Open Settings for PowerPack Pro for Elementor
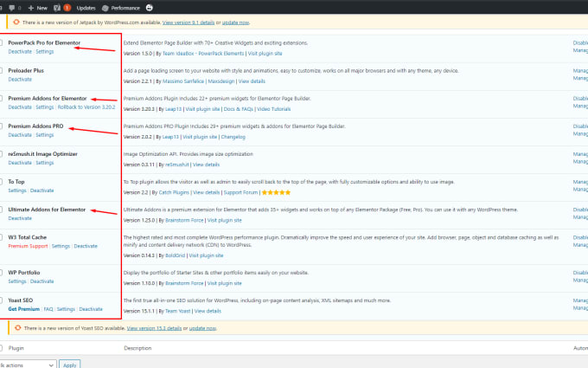The height and width of the screenshot is (368, 588). pos(45,51)
